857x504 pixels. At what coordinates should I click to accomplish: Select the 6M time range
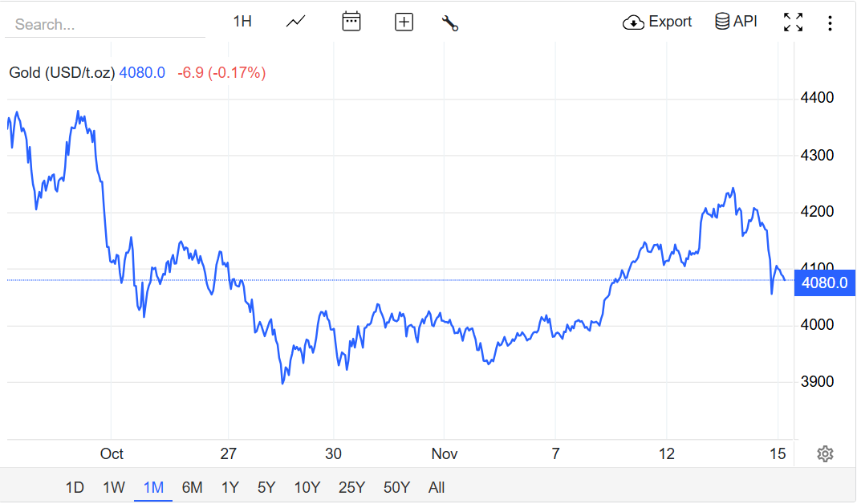pyautogui.click(x=192, y=487)
